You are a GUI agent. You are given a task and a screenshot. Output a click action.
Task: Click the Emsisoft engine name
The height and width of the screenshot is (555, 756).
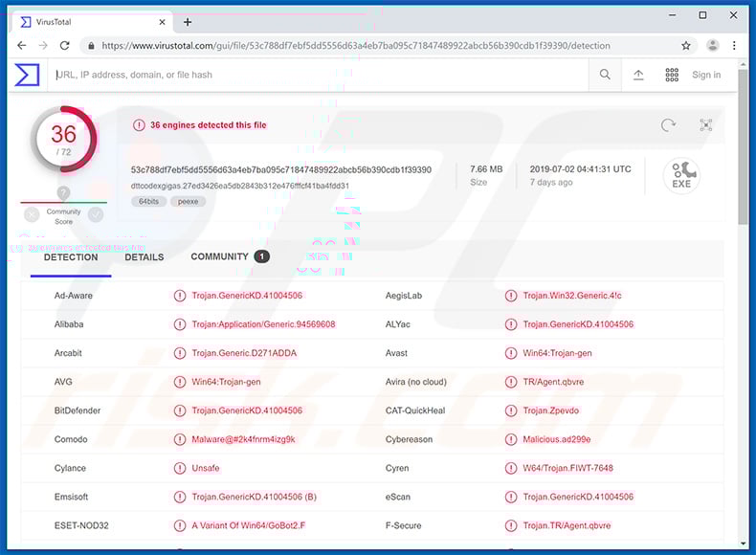point(71,497)
